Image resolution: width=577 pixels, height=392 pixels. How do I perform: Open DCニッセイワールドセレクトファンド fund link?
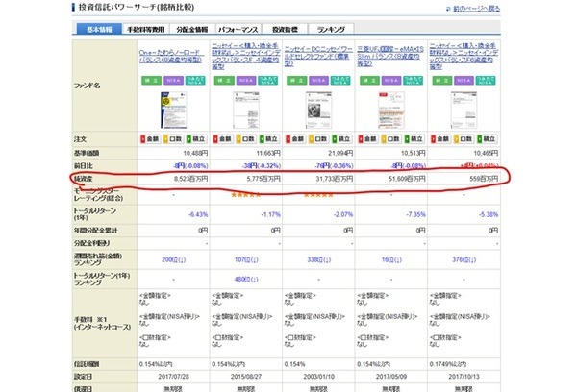tap(318, 56)
